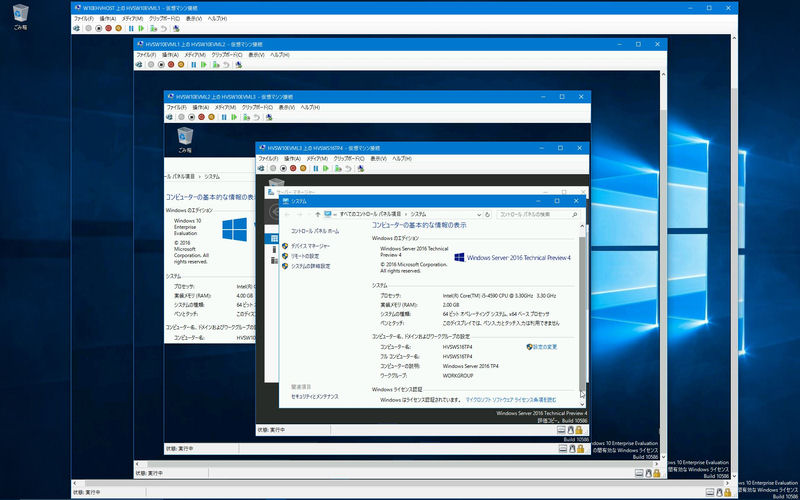Click up arrow in システム window navigation
Viewport: 800px width, 500px height.
click(318, 215)
